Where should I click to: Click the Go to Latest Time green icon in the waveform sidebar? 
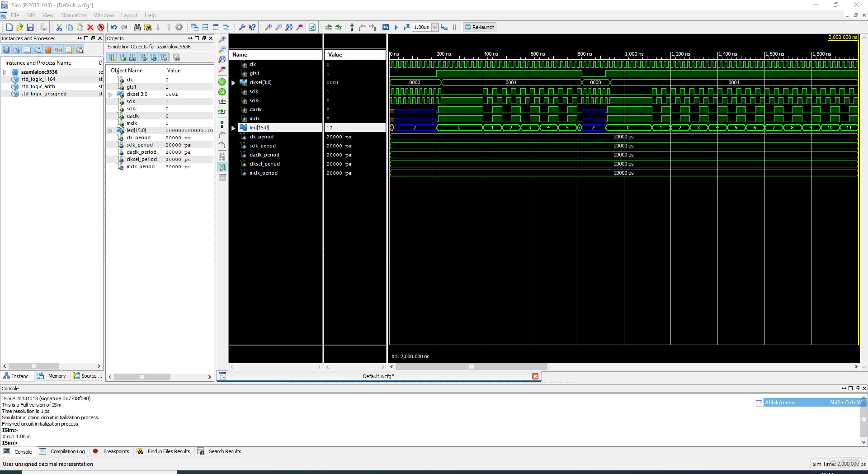[x=222, y=92]
